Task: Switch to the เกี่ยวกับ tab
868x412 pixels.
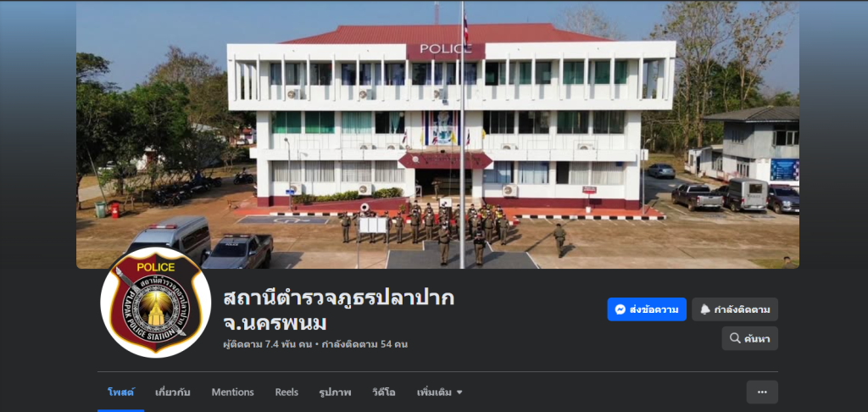Action: (173, 392)
